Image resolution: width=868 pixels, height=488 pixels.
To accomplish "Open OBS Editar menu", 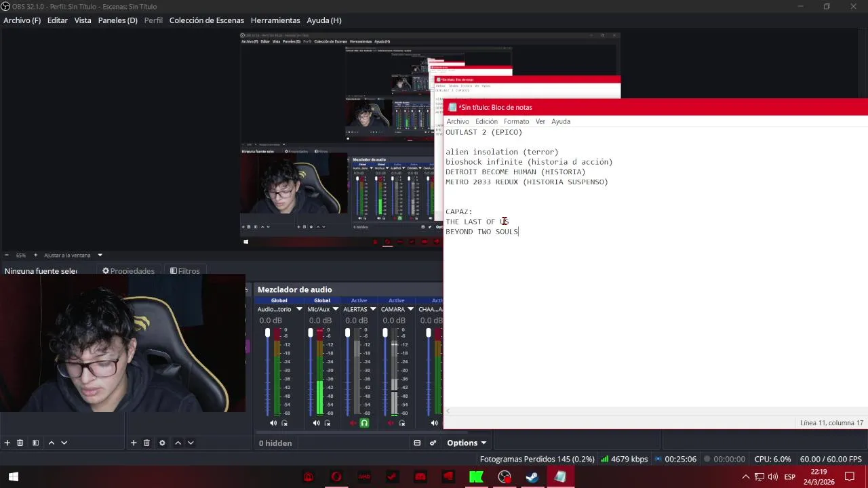I will [57, 20].
